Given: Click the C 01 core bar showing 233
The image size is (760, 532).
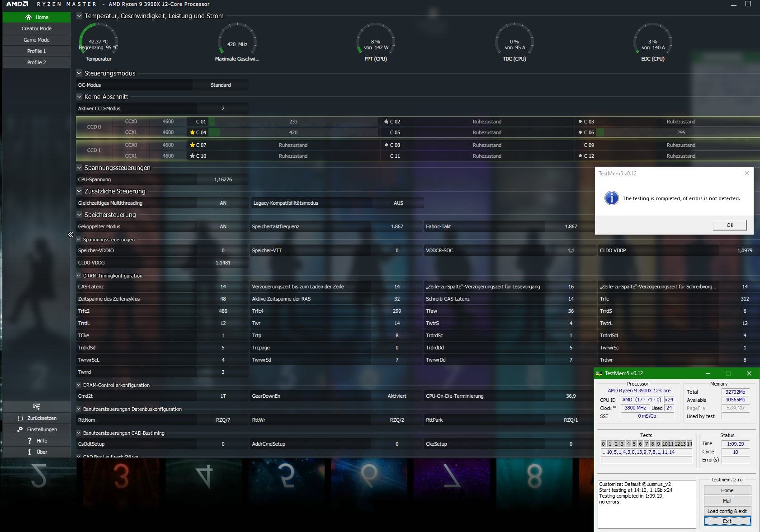Looking at the screenshot, I should tap(293, 122).
